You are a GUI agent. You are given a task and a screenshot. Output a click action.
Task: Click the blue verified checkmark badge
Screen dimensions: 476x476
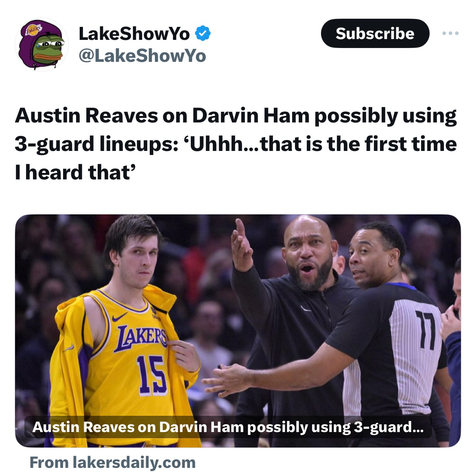pyautogui.click(x=203, y=33)
